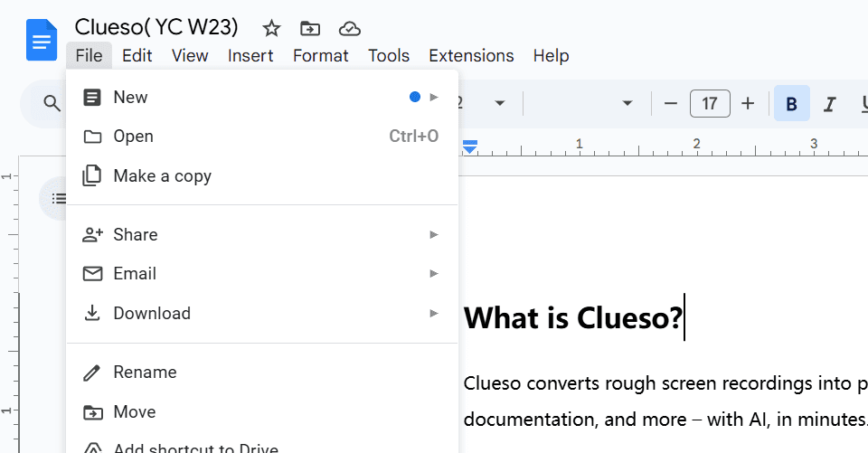Open the File menu
The width and height of the screenshot is (868, 453).
90,56
